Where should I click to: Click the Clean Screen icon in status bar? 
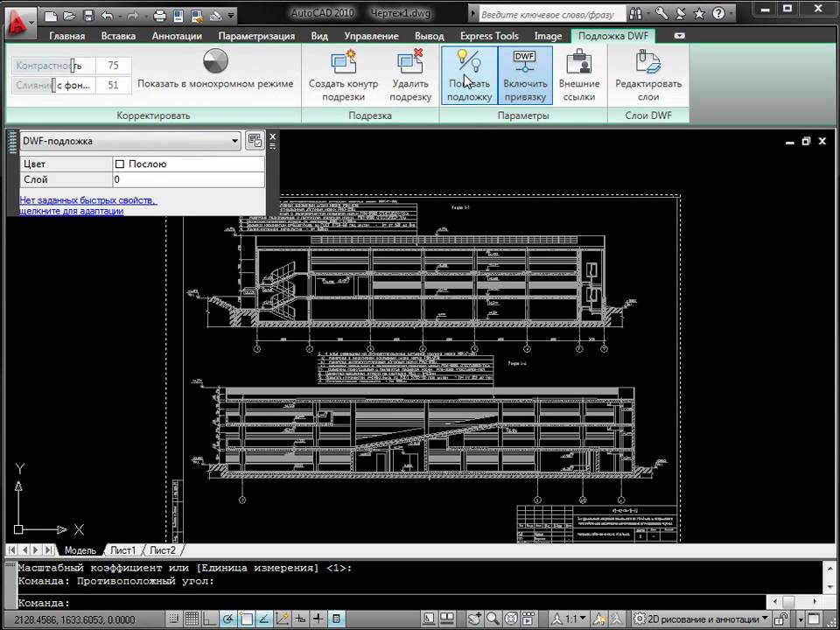815,619
